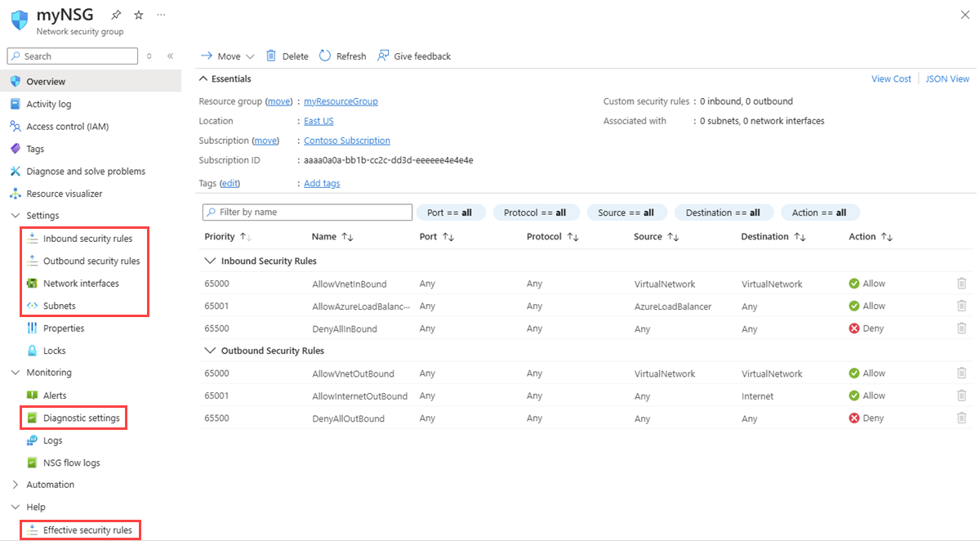Screen dimensions: 980x541
Task: Open Diagnostic settings under Monitoring
Action: [x=81, y=418]
